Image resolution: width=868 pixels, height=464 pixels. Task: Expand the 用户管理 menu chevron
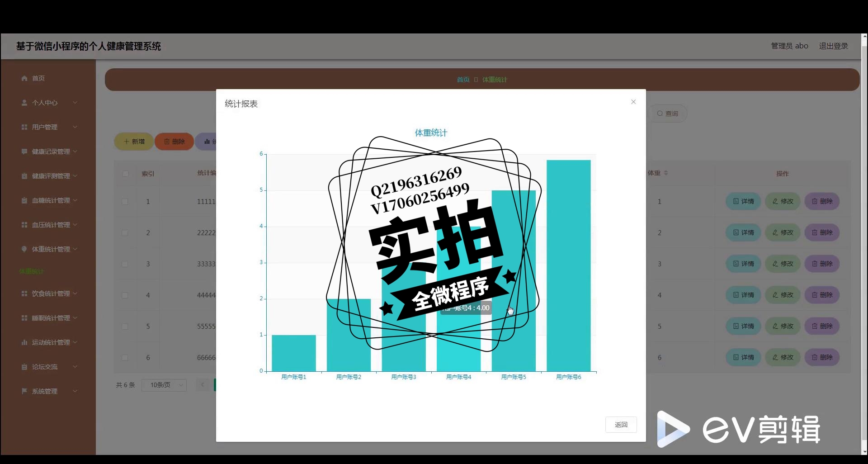[x=75, y=127]
